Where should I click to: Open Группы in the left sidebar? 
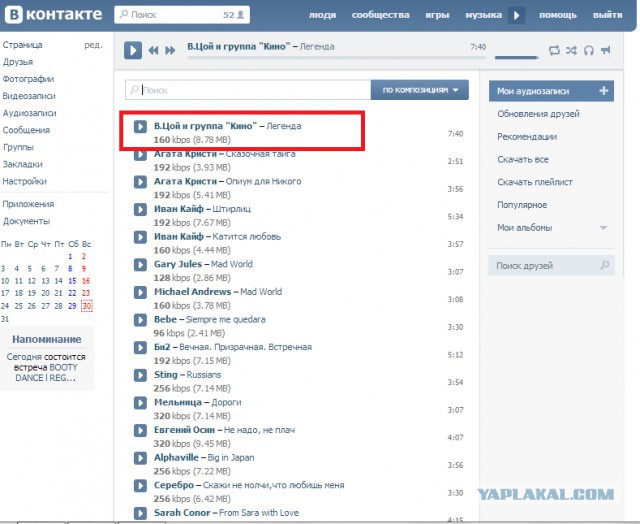18,147
